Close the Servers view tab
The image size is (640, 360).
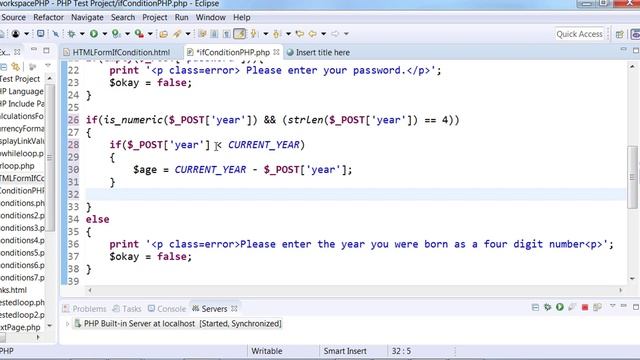point(234,309)
